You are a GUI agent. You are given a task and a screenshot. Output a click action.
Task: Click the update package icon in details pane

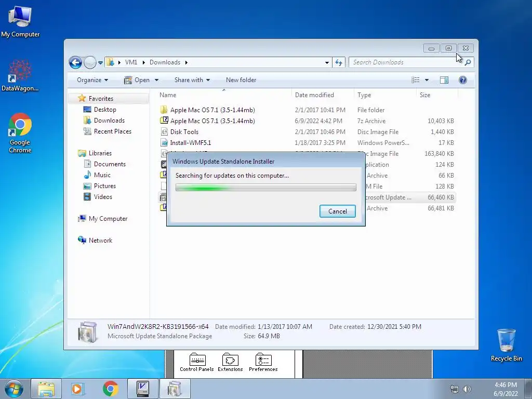(x=87, y=331)
